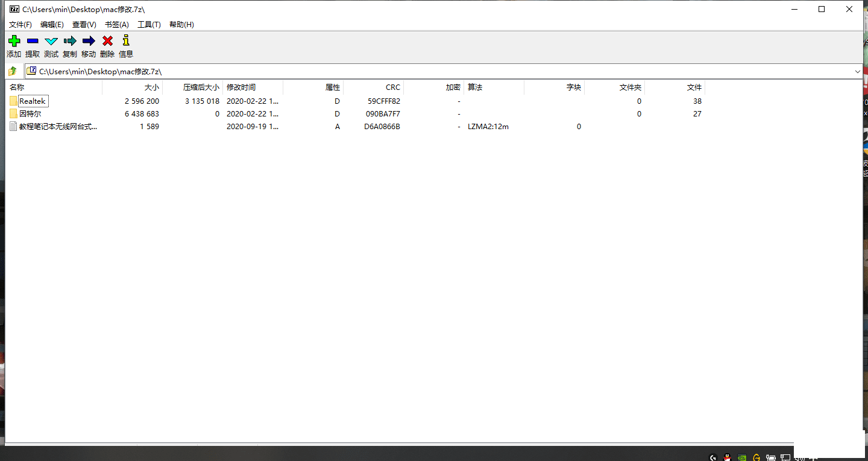Sort by 文件夹 column header
Viewport: 868px width, 461px height.
point(615,87)
